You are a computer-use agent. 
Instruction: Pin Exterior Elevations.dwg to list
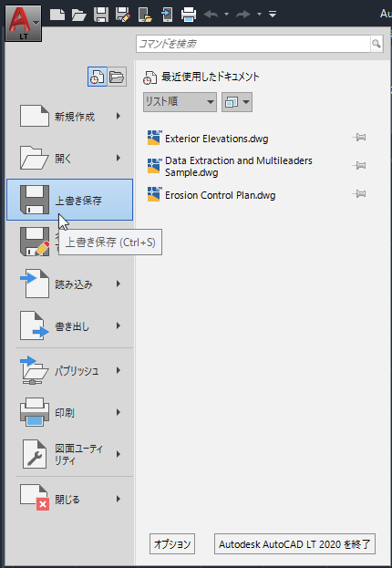tap(359, 138)
